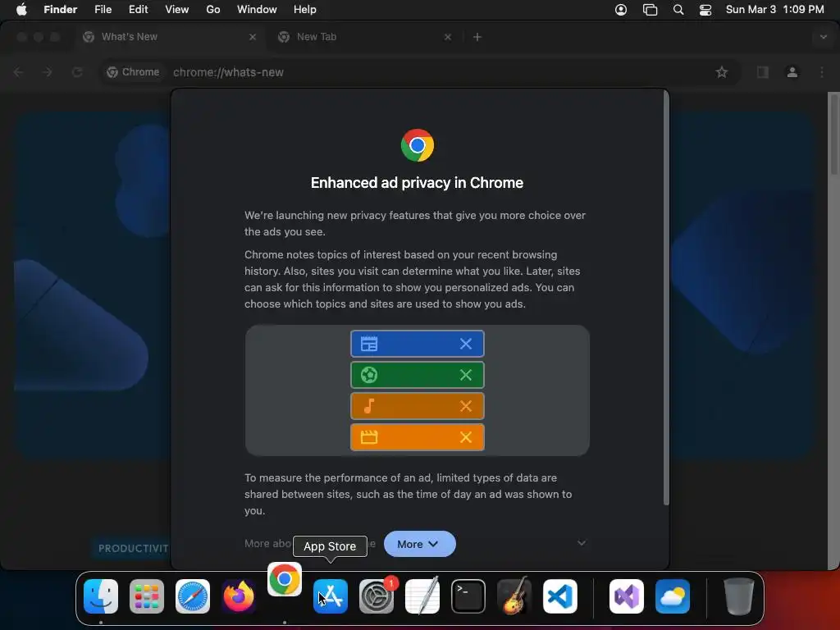Open the Window menu
Image resolution: width=840 pixels, height=630 pixels.
(257, 10)
